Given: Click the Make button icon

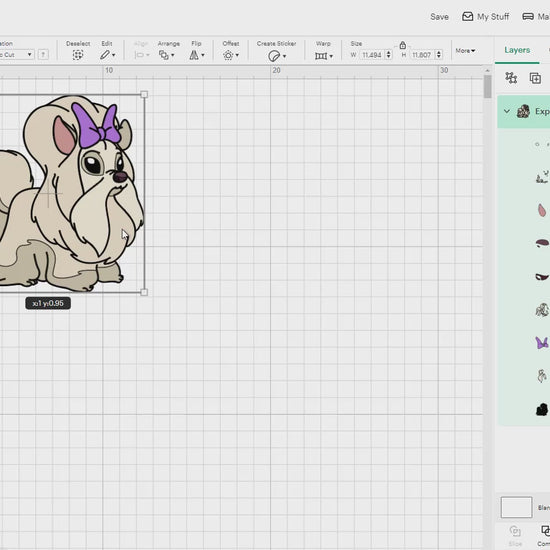Looking at the screenshot, I should click(528, 16).
